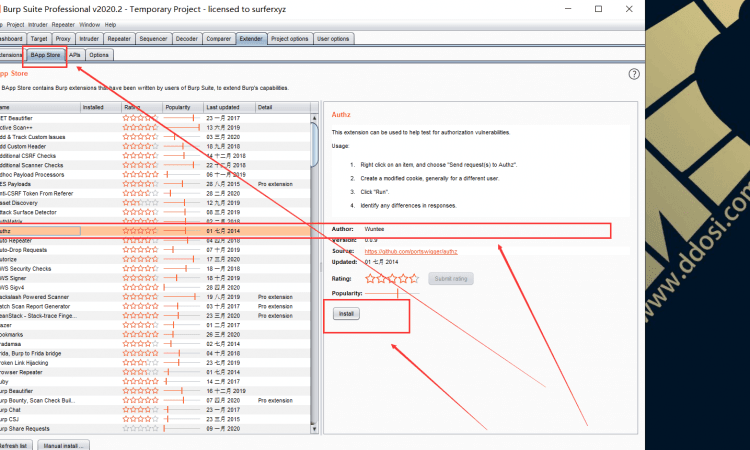Switch to the Dashboard tab
This screenshot has width=750, height=450.
coord(11,39)
